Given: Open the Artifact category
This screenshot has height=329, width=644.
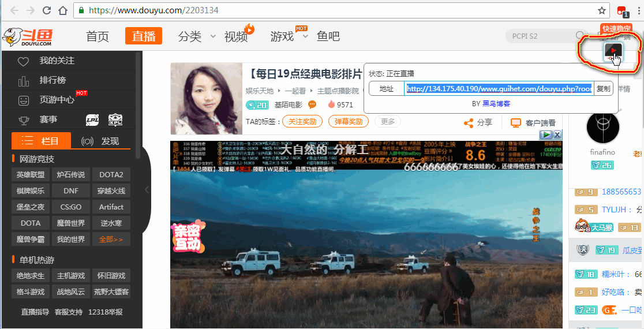Looking at the screenshot, I should tap(111, 207).
